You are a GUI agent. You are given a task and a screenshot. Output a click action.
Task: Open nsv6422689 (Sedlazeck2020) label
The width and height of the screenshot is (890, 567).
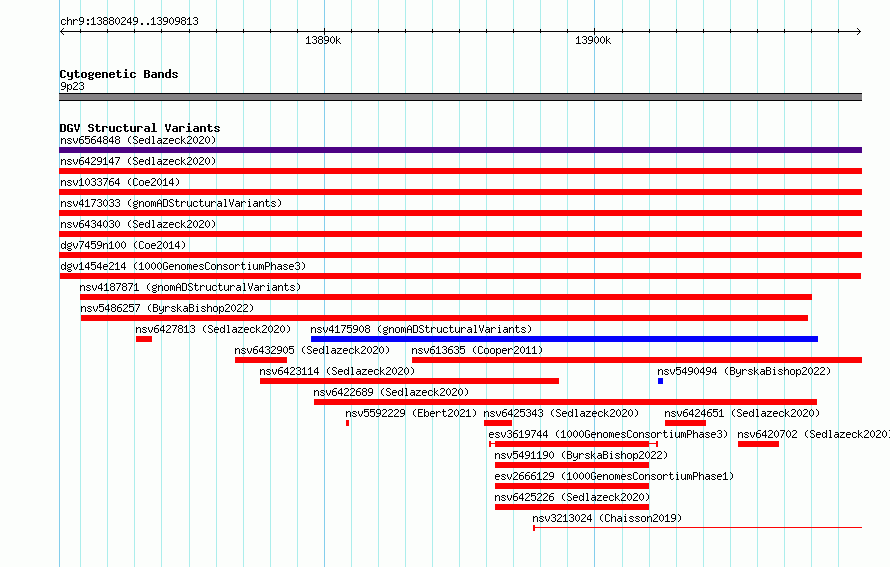(x=391, y=392)
